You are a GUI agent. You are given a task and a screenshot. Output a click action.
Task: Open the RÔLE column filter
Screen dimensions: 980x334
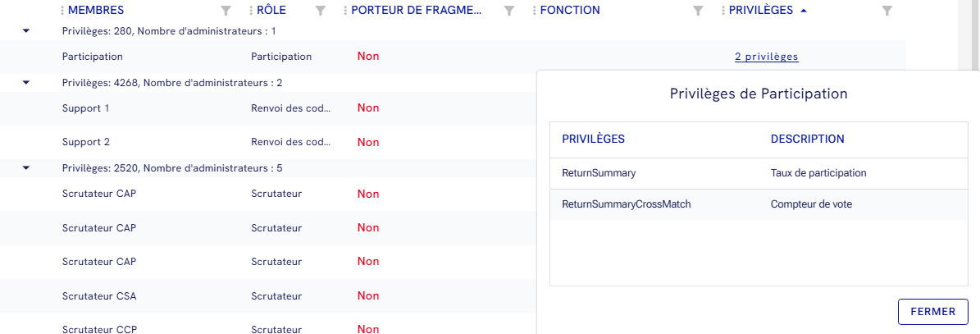pyautogui.click(x=321, y=11)
